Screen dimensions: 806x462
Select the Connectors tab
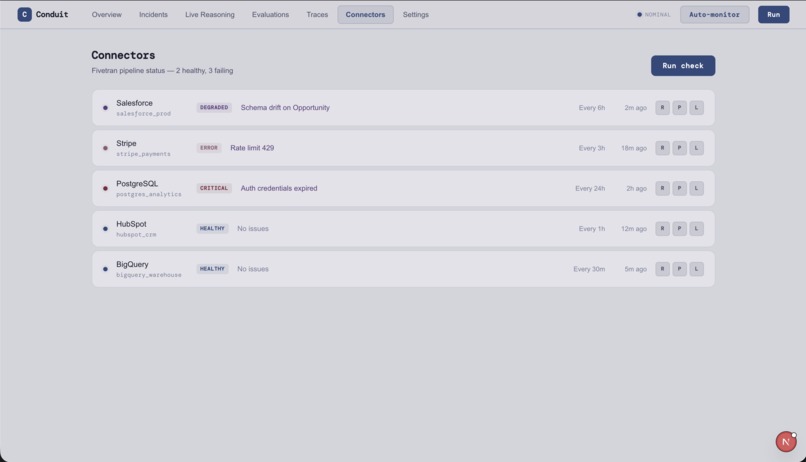pos(365,14)
